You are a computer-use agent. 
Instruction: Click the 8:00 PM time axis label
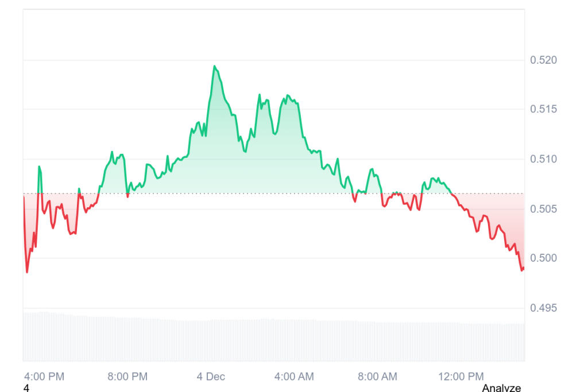[127, 377]
